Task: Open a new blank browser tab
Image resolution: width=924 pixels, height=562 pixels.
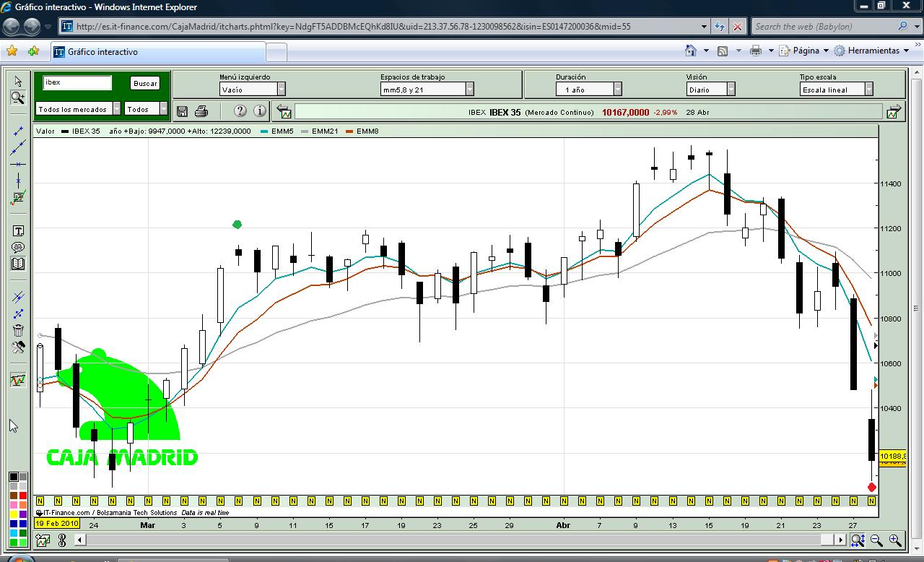Action: (276, 52)
